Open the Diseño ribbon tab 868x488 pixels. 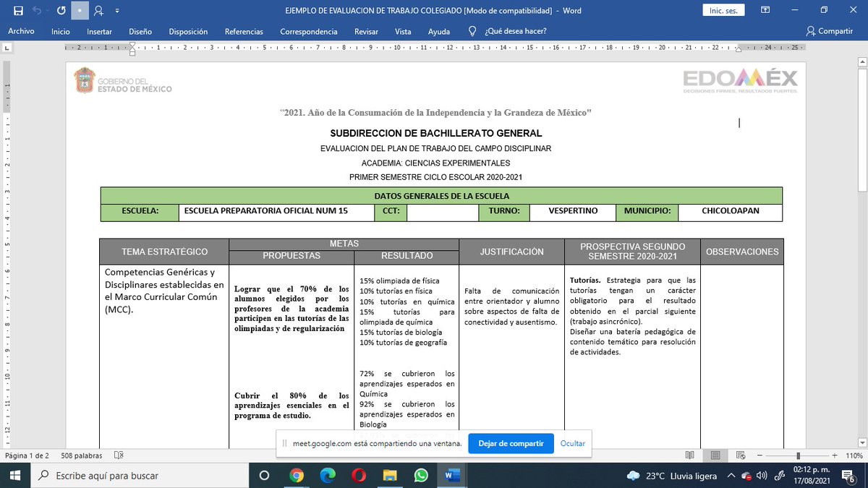(x=140, y=31)
